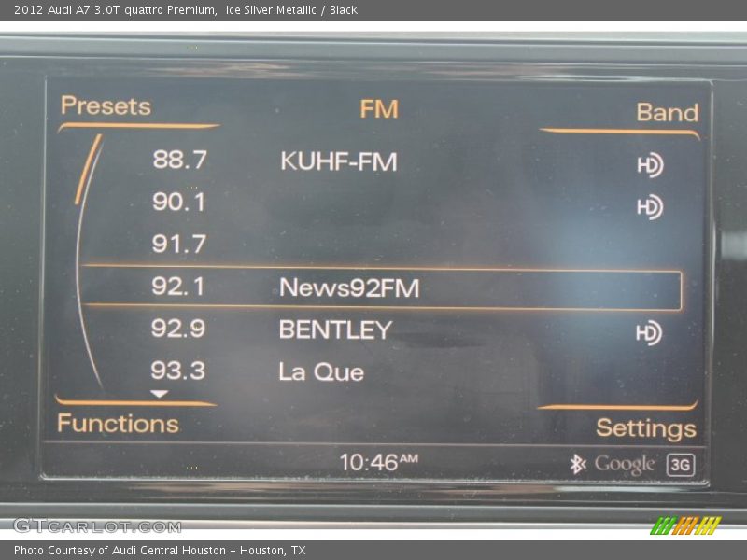Click HD icon next to BENTLEY

(x=649, y=333)
